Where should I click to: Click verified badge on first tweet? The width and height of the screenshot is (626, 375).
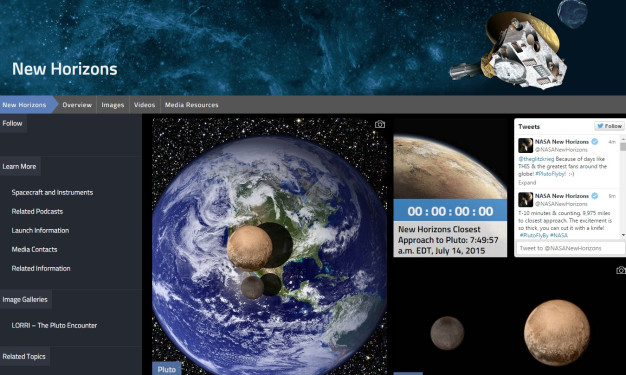[x=594, y=142]
